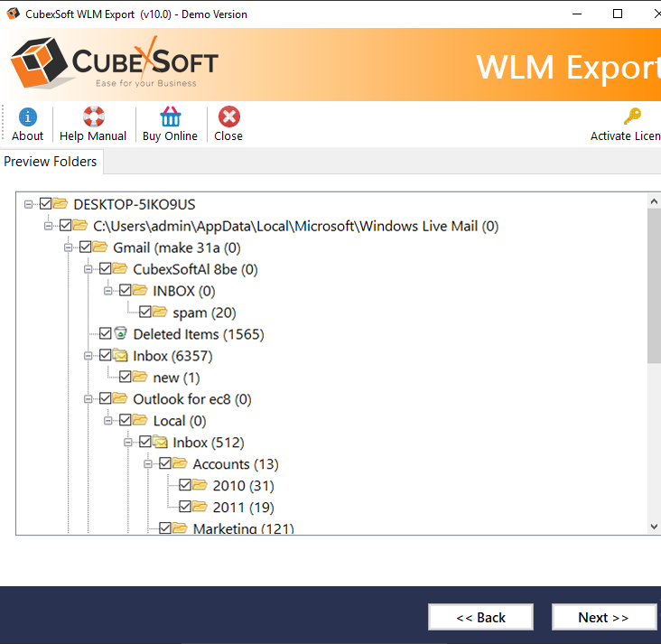
Task: Uncheck the DESKTOP-5IKO9US checkbox
Action: [45, 204]
